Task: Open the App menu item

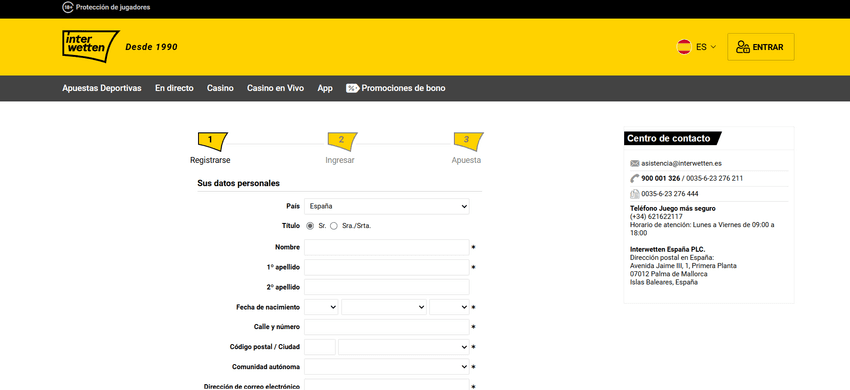Action: [325, 88]
